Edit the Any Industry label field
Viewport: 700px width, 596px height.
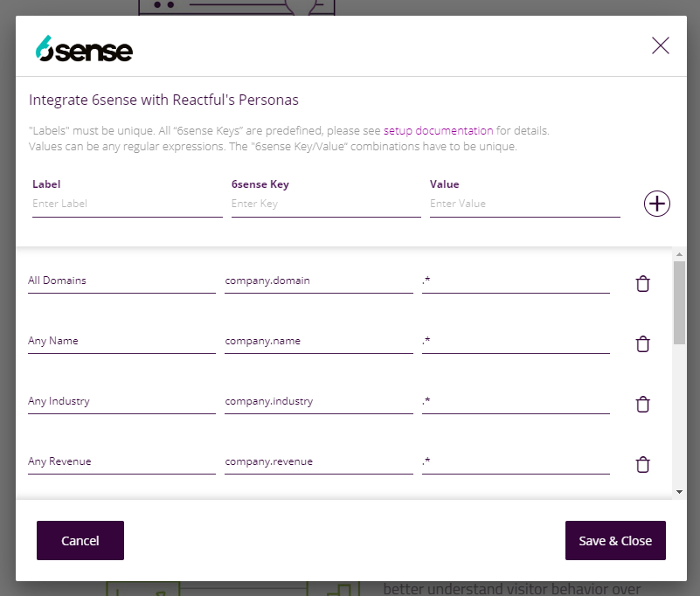[x=121, y=401]
